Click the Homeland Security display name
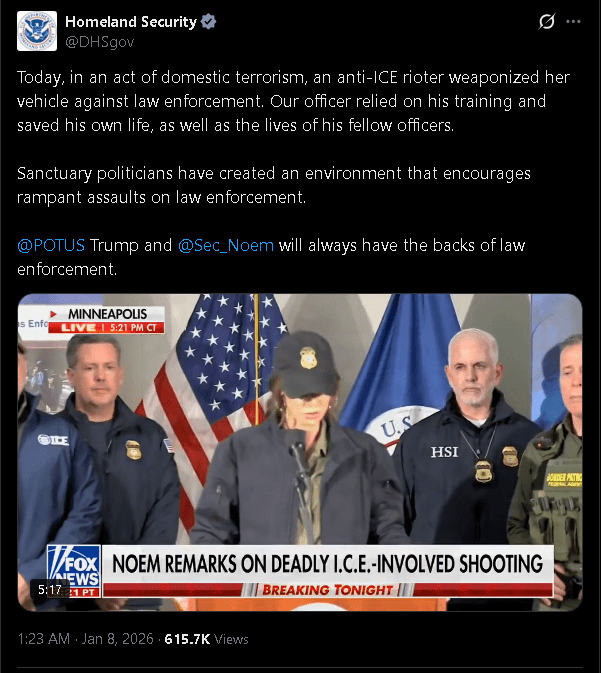 [131, 21]
